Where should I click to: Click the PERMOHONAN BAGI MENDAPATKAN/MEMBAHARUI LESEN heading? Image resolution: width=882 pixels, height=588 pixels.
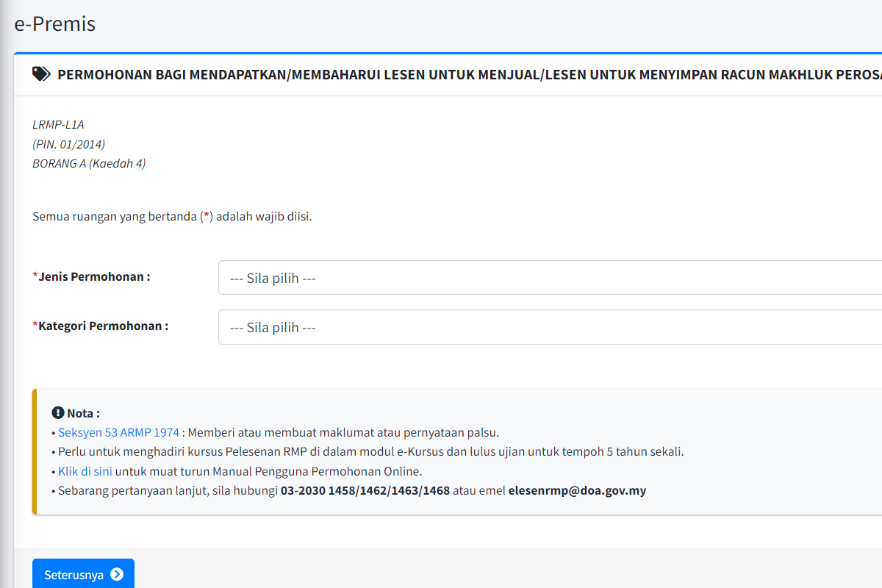click(470, 75)
